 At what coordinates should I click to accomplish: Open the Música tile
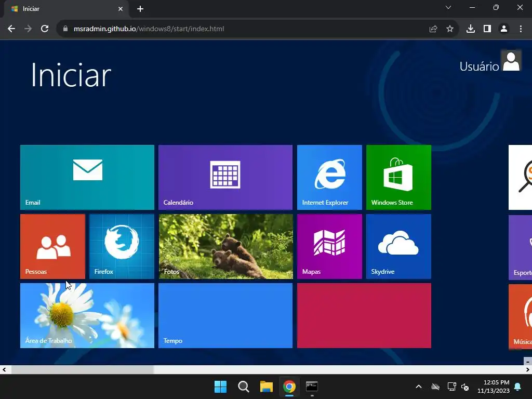pos(521,317)
